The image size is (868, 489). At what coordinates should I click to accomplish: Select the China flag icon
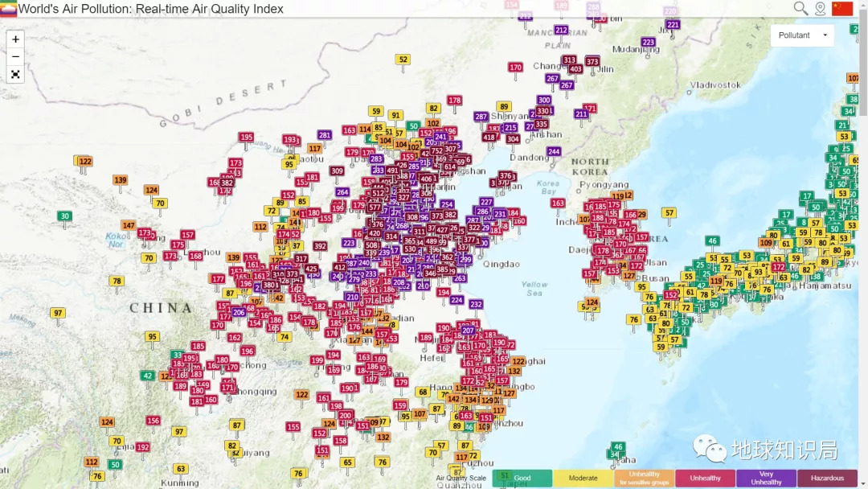pyautogui.click(x=842, y=8)
